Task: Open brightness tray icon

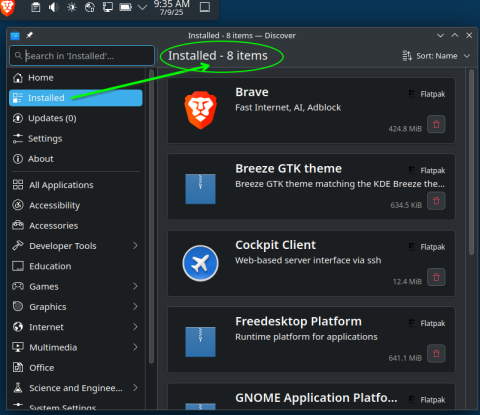Action: pos(72,7)
